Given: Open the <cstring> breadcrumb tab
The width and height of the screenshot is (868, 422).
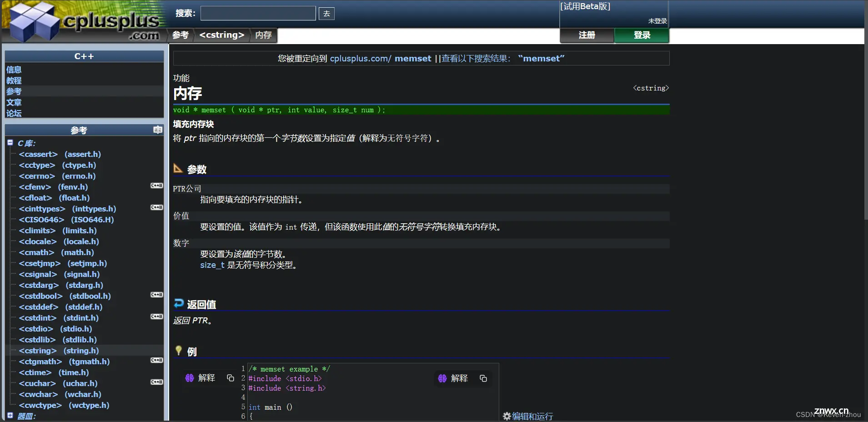Looking at the screenshot, I should click(221, 35).
